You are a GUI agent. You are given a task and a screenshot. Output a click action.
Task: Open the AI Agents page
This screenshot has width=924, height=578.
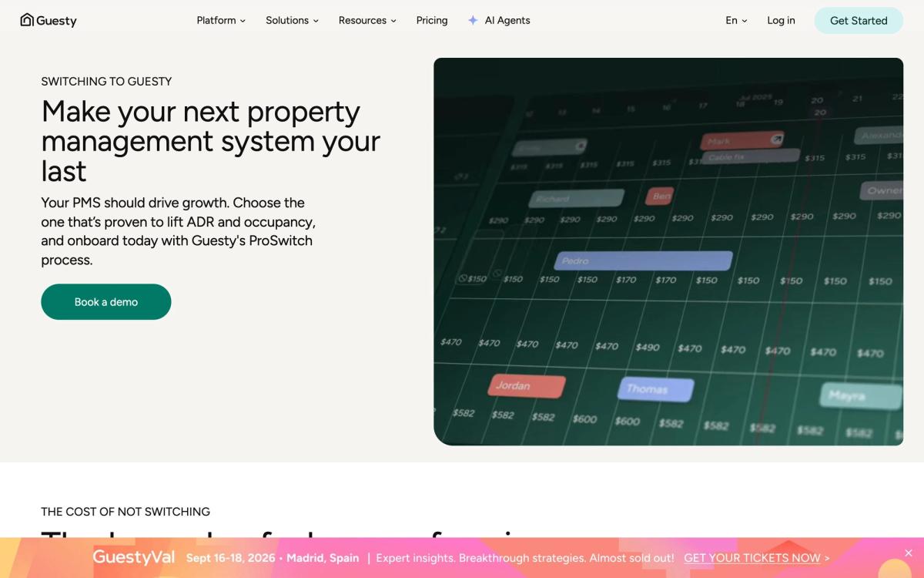pos(499,21)
